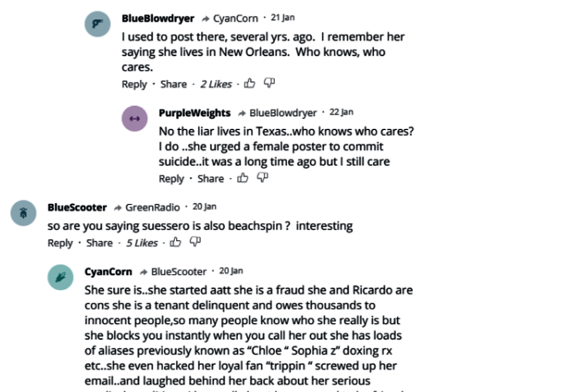Open the PurpleWeights username link

[x=194, y=113]
